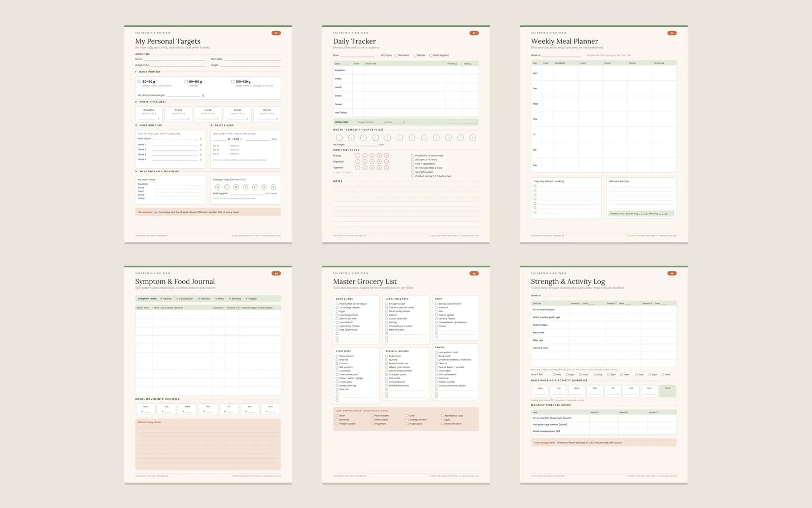Circle the M strength day
This screenshot has width=812, height=508.
pos(218,187)
